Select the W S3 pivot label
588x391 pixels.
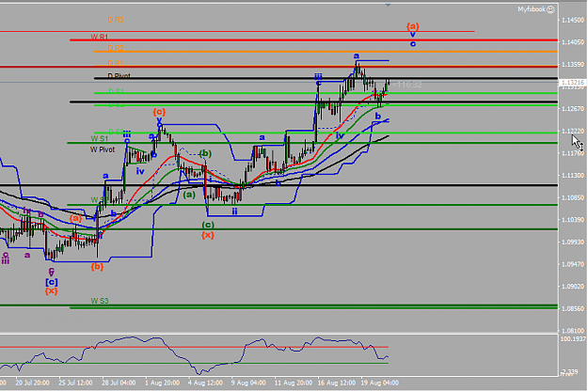point(100,301)
